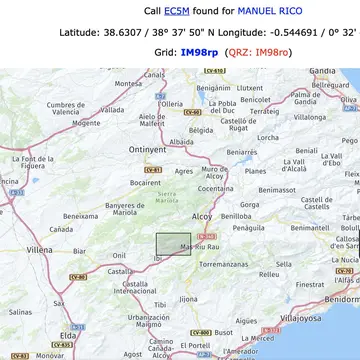The image size is (360, 360).
Task: Click the Villena map label
Action: pos(39,250)
